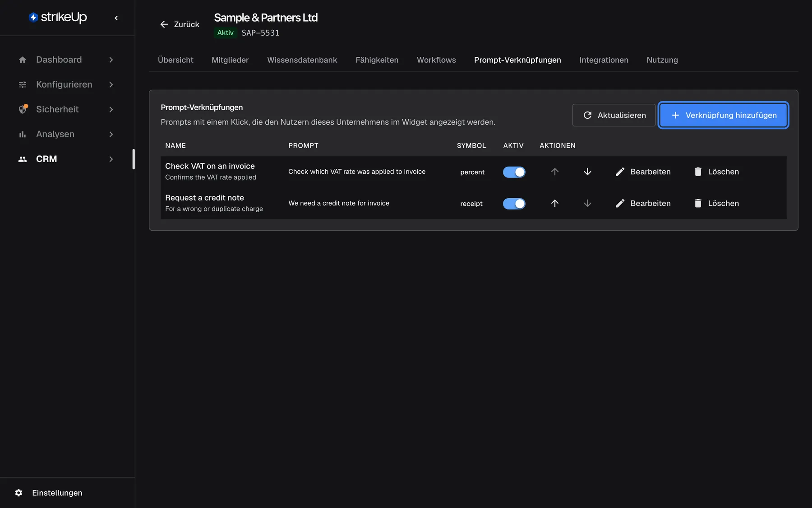Click the pencil icon for 'Check VAT on an invoice'
The height and width of the screenshot is (508, 812).
point(620,172)
